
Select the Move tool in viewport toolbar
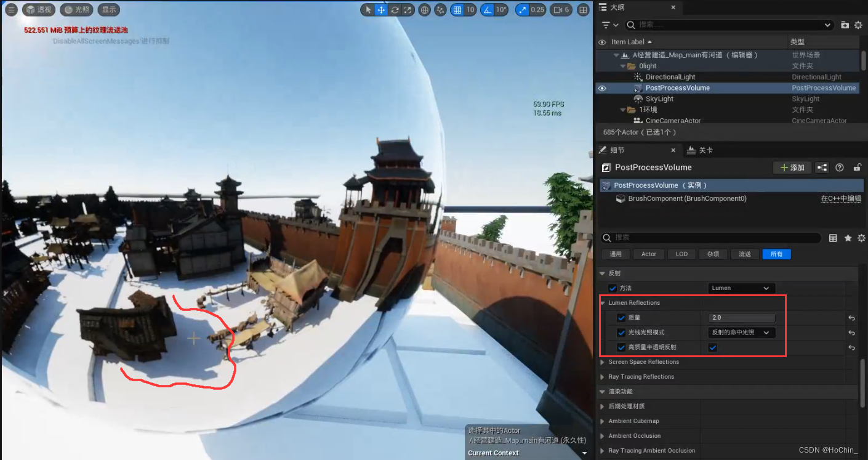382,10
